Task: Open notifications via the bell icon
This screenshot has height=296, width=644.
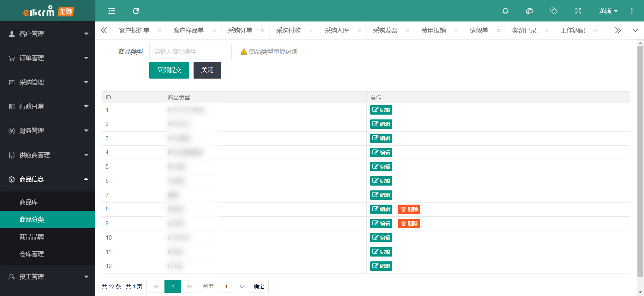Action: pos(505,11)
